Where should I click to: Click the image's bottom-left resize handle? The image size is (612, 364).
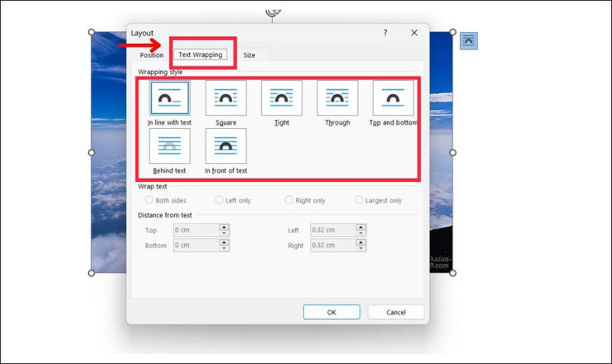(91, 273)
